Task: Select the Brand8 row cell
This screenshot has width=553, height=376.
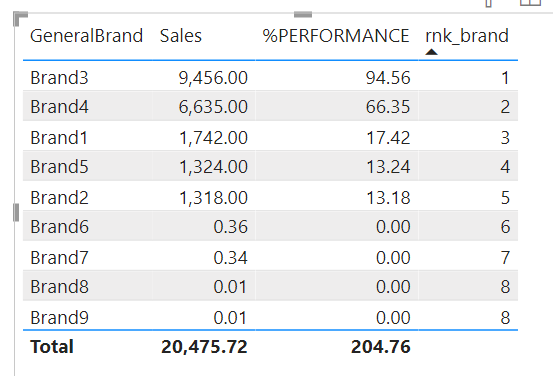Action: pos(59,286)
